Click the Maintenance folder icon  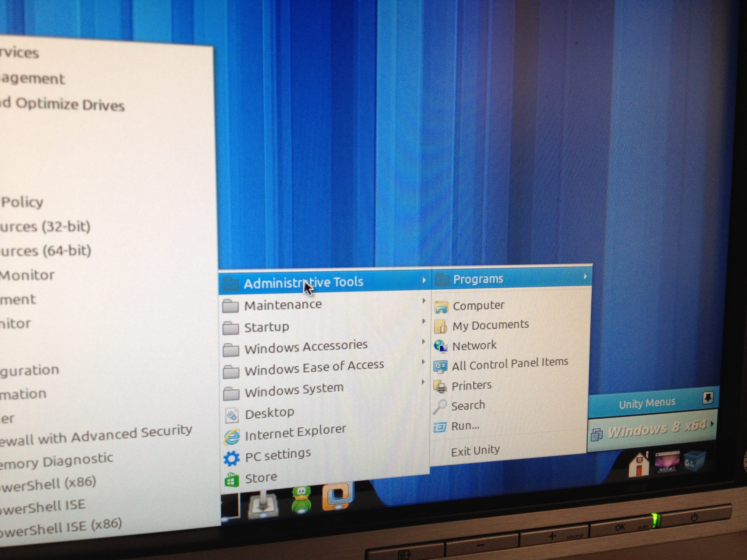point(230,307)
